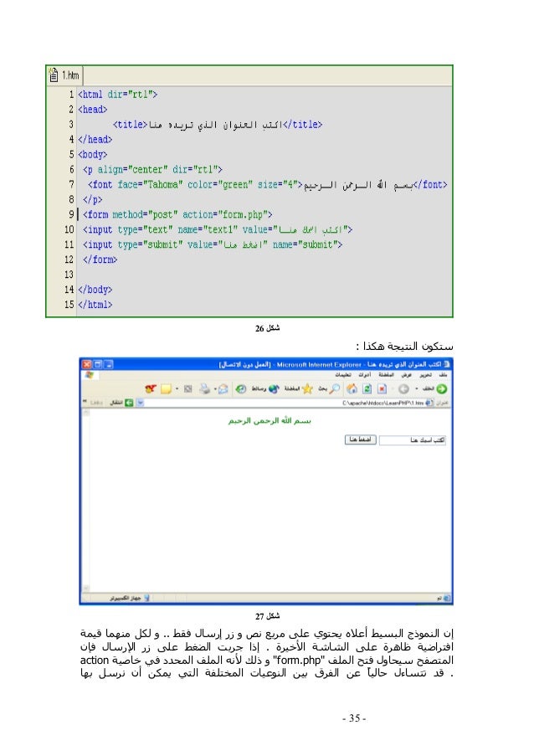Click the caption شكل 26
The image size is (534, 756).
(x=268, y=328)
